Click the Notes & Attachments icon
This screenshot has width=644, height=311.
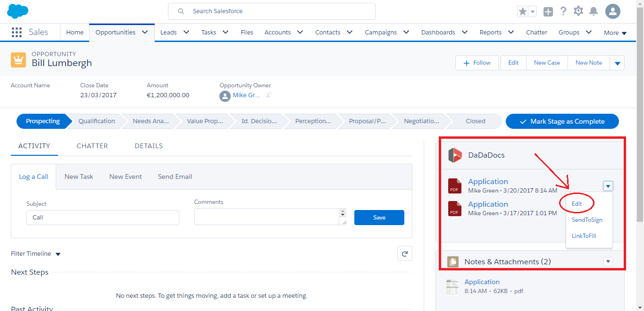click(453, 261)
